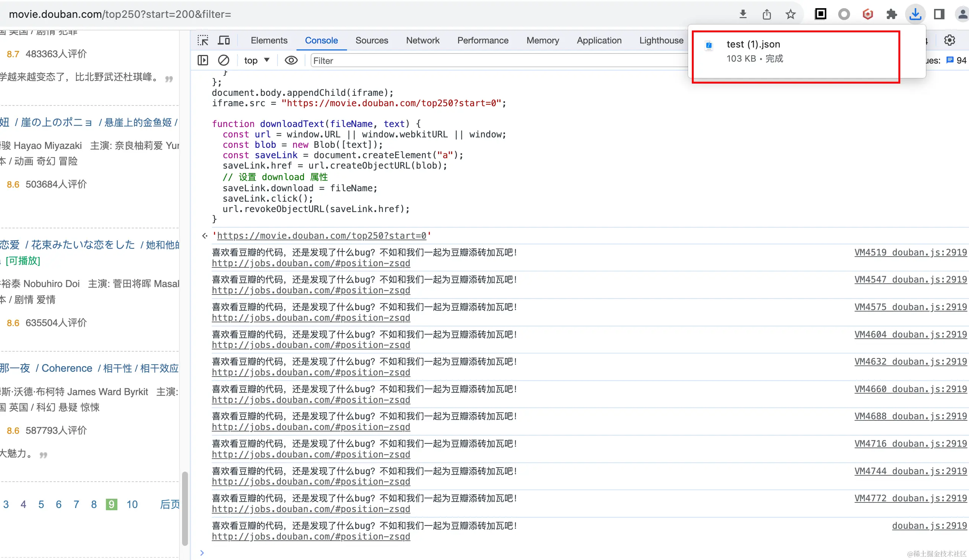
Task: Click the webpage vertical scrollbar thumb
Action: (x=185, y=508)
